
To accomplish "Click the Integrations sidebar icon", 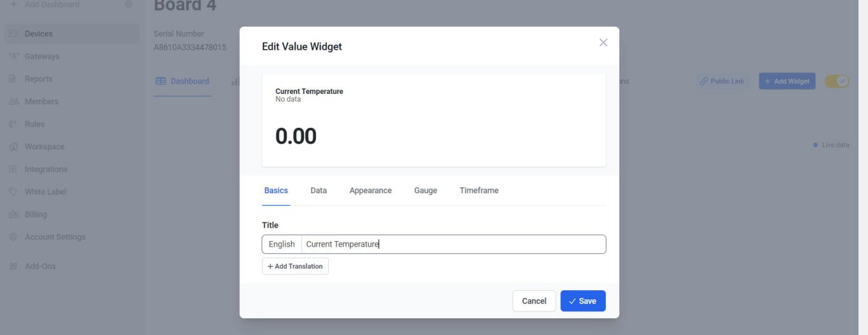I will 12,169.
